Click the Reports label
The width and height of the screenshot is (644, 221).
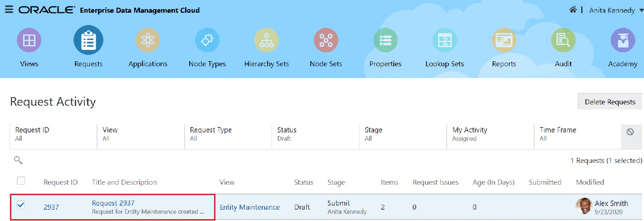(x=504, y=64)
